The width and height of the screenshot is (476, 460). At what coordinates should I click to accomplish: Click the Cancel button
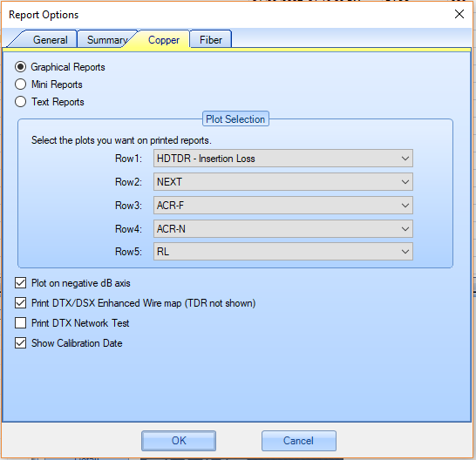tap(299, 441)
